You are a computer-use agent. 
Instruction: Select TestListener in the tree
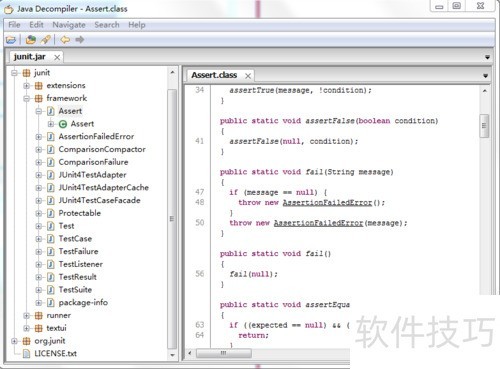[81, 264]
